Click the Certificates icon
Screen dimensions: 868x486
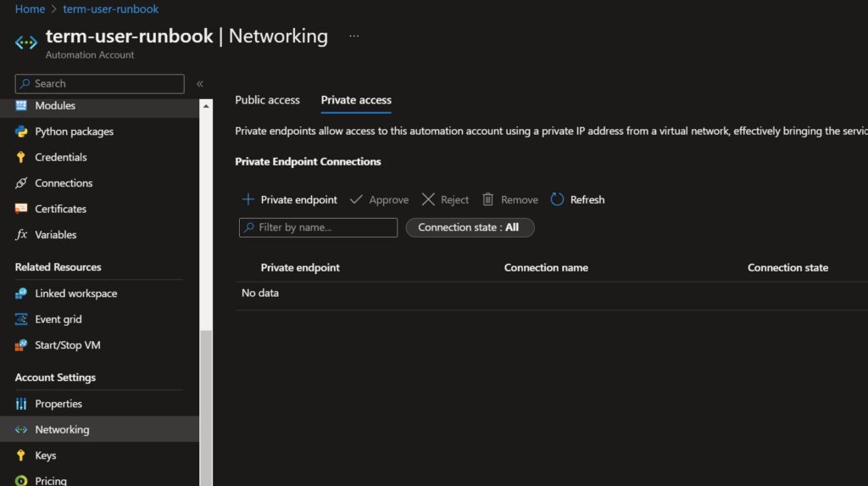point(21,209)
